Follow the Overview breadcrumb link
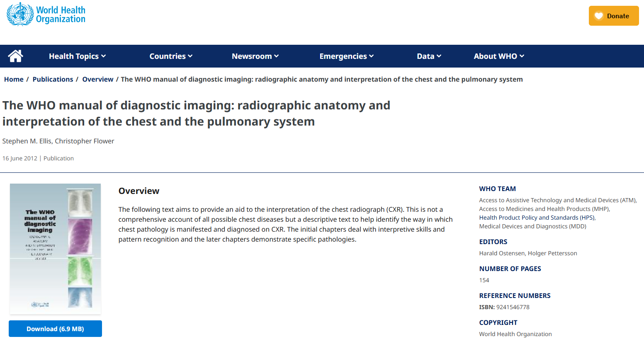Screen dimensions: 644x339 coord(97,79)
